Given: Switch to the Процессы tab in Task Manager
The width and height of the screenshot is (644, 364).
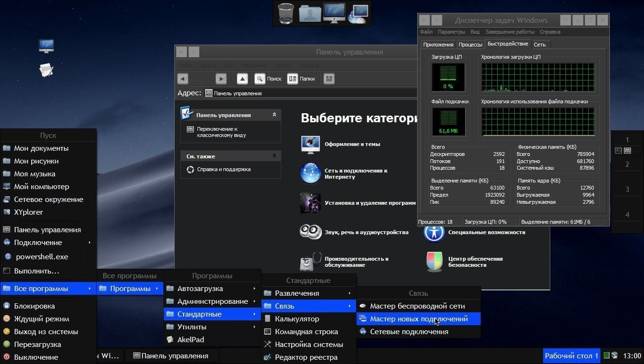Looking at the screenshot, I should 470,45.
